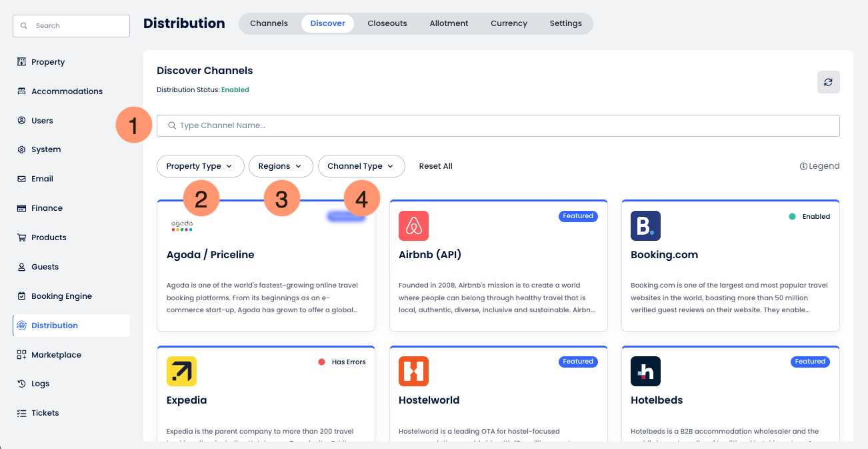This screenshot has width=868, height=449.
Task: Open the Channel Type filter dropdown
Action: (361, 166)
